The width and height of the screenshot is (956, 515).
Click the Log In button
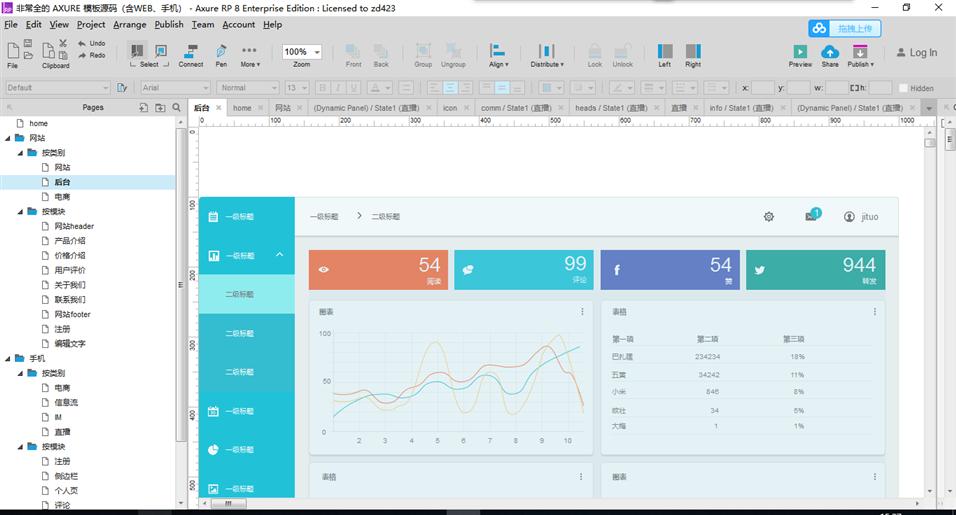915,53
